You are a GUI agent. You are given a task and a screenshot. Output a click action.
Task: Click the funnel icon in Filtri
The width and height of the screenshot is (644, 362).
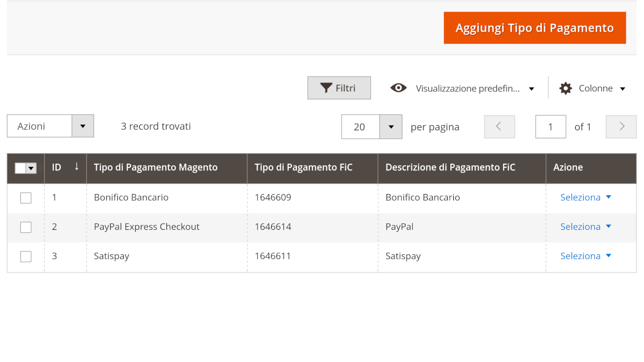point(326,88)
